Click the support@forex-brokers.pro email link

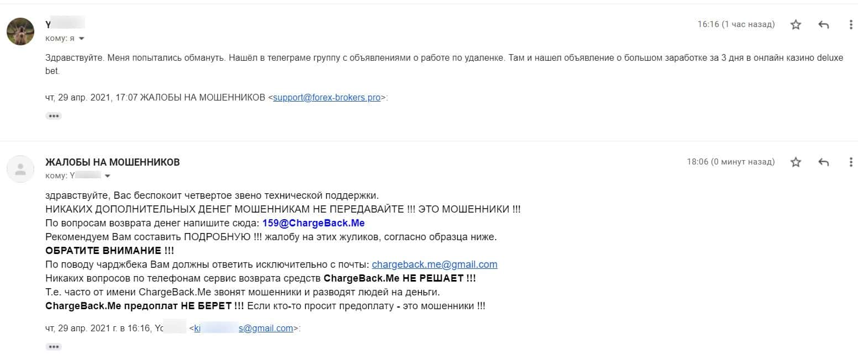point(327,97)
